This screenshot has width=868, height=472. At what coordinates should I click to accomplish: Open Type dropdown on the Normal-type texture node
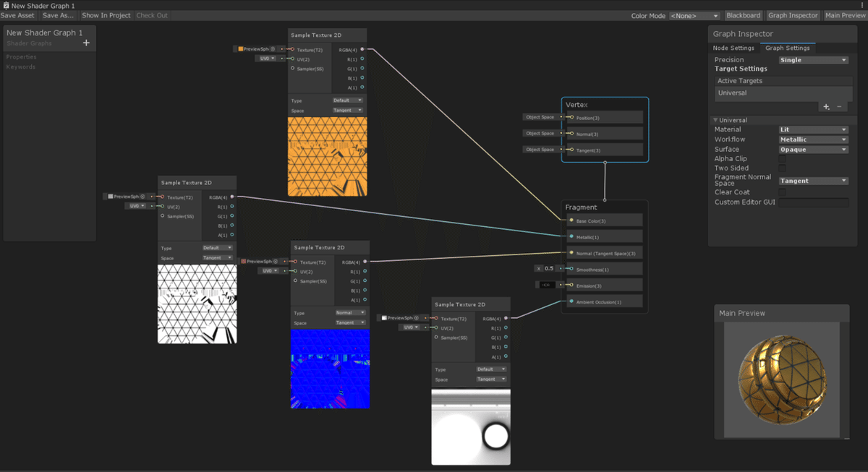click(350, 313)
